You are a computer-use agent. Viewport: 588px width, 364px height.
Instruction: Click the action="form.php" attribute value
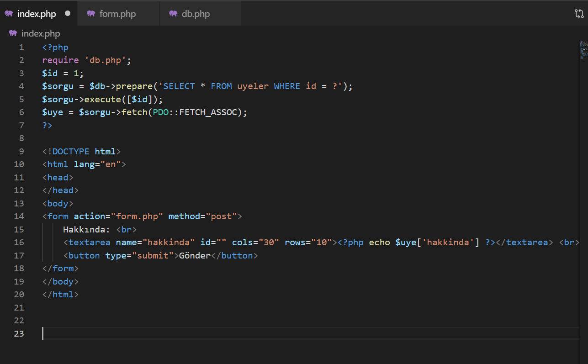pyautogui.click(x=137, y=216)
